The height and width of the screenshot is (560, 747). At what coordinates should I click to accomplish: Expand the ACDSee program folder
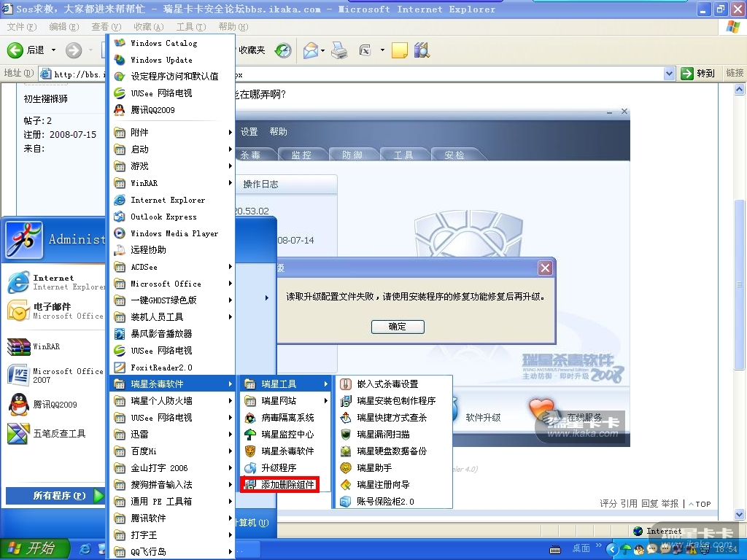tap(171, 267)
